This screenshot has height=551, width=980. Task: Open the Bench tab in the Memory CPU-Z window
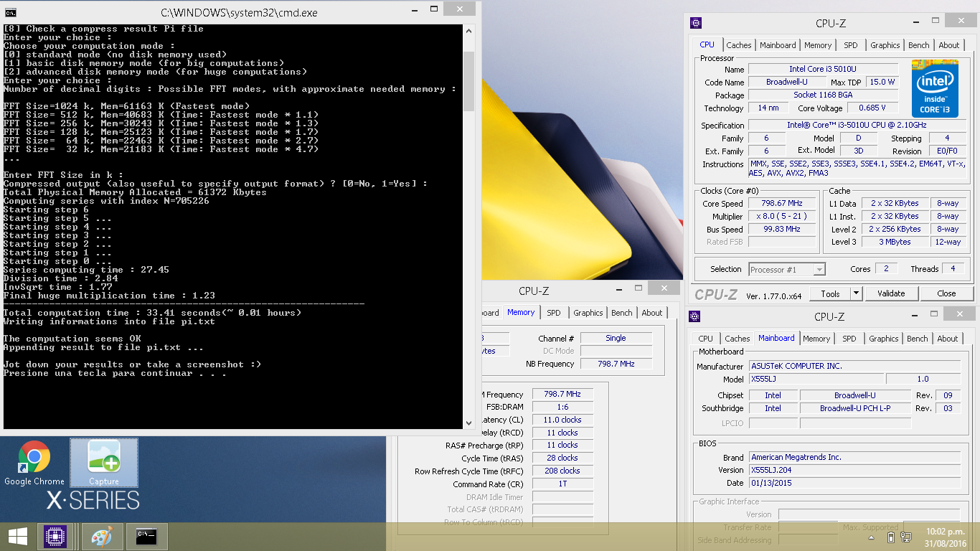tap(622, 313)
